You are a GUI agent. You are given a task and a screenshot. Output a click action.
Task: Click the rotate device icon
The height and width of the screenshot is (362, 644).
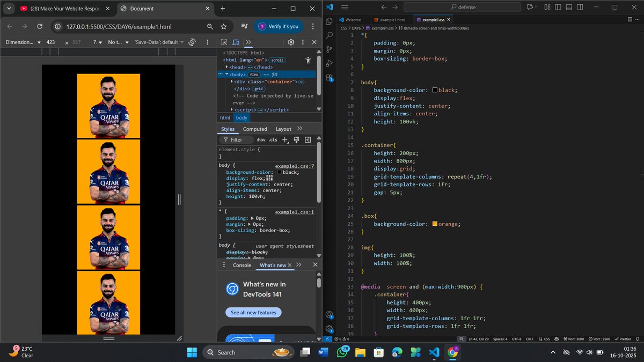(x=192, y=42)
